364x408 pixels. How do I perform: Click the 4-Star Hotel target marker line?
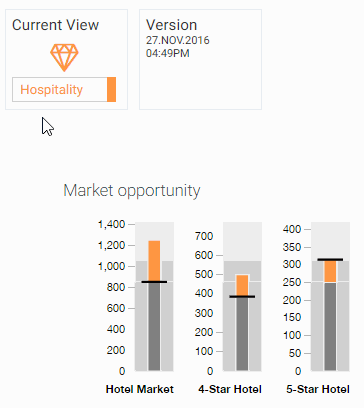(242, 296)
